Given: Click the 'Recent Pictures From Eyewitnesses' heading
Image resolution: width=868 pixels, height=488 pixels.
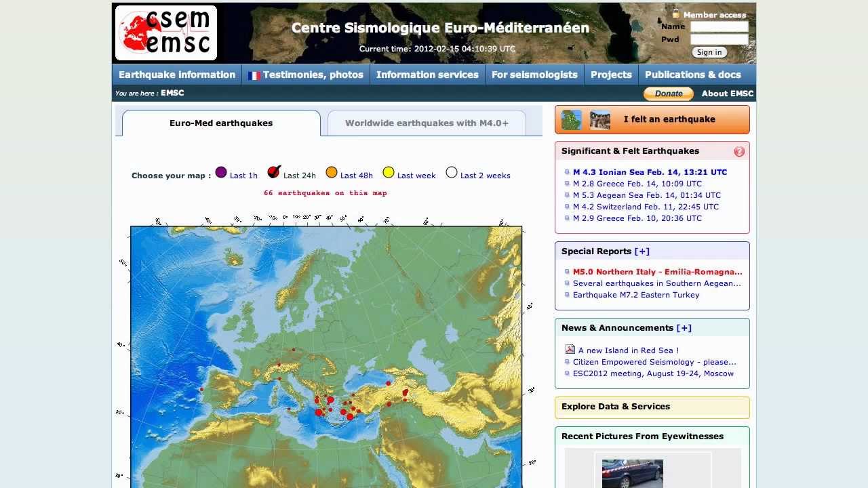Looking at the screenshot, I should point(642,436).
